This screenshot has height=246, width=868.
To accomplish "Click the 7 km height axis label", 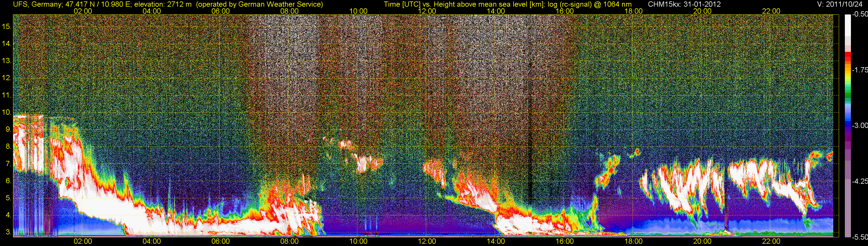I will (8, 164).
